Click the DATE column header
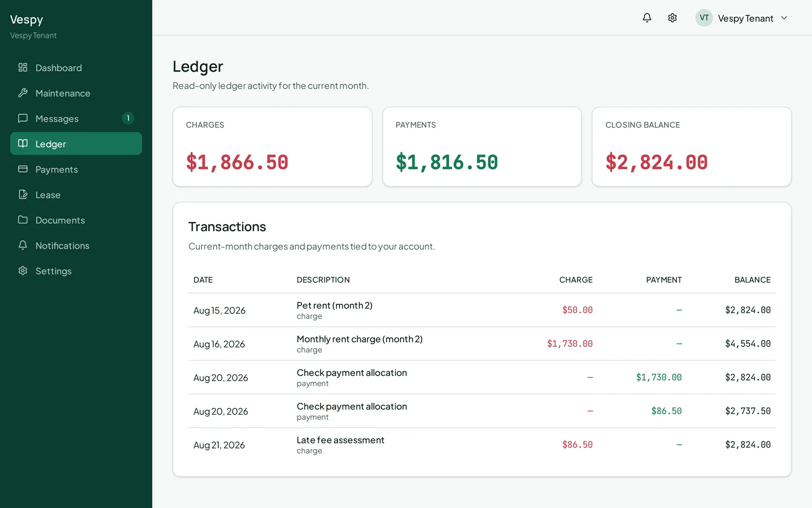812x508 pixels. coord(203,280)
